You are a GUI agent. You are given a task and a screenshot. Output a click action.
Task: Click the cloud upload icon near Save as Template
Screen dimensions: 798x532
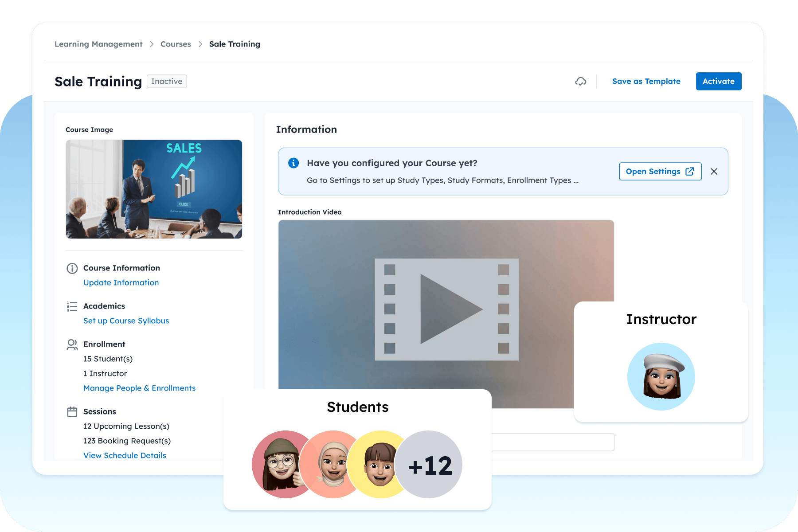tap(581, 81)
